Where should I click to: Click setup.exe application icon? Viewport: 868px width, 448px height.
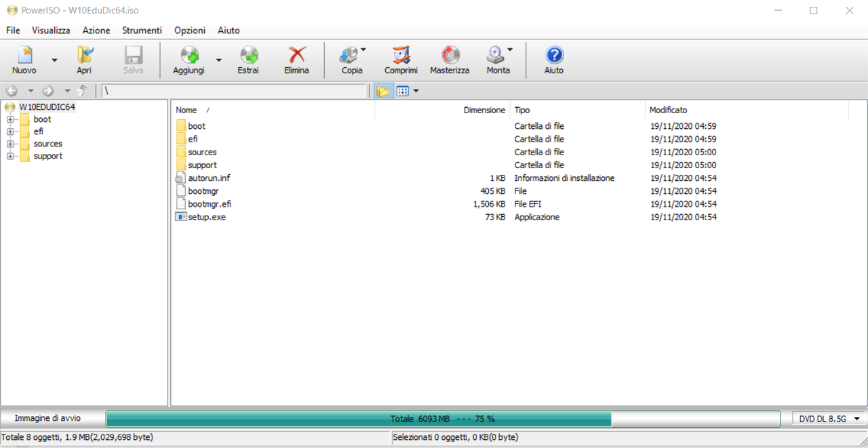[x=181, y=217]
